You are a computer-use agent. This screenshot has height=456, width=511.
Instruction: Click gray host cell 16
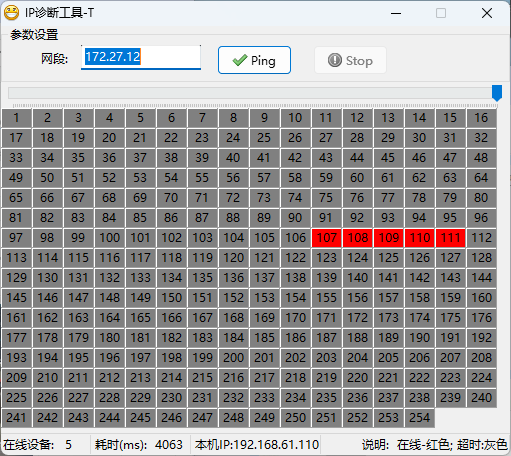pyautogui.click(x=481, y=118)
